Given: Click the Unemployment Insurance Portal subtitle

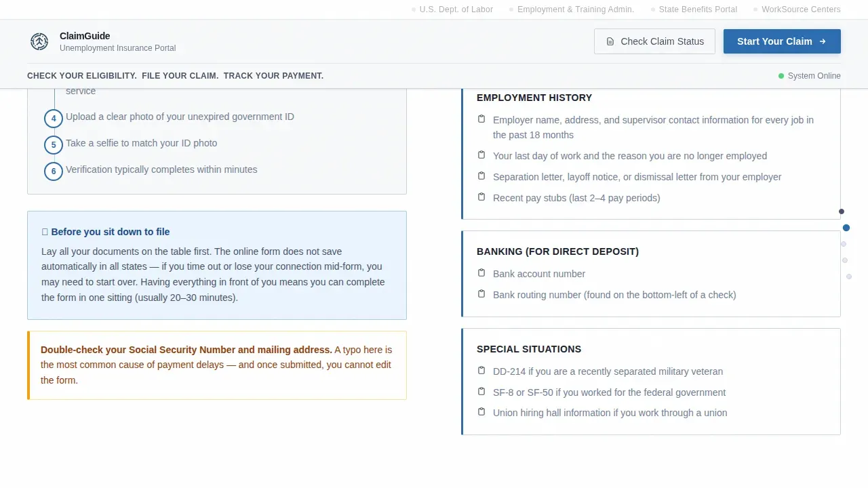Looking at the screenshot, I should pyautogui.click(x=117, y=48).
